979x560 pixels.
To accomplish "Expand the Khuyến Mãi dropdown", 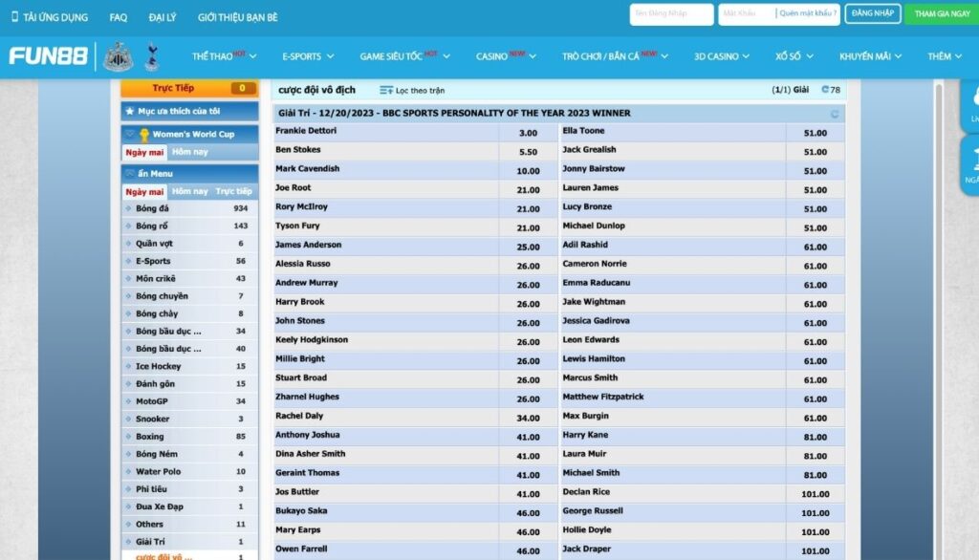I will click(870, 56).
